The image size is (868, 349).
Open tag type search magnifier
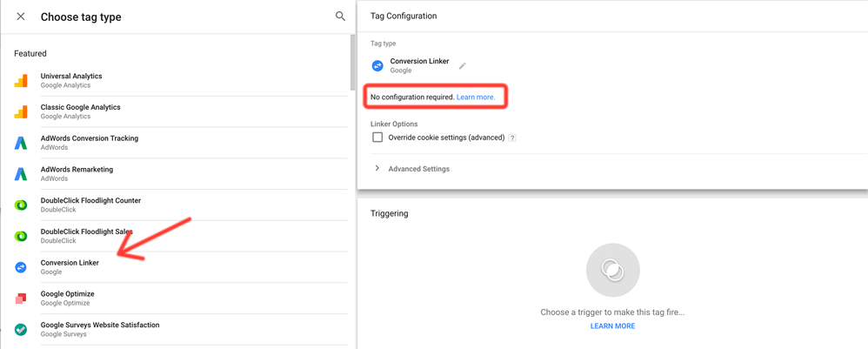(340, 16)
